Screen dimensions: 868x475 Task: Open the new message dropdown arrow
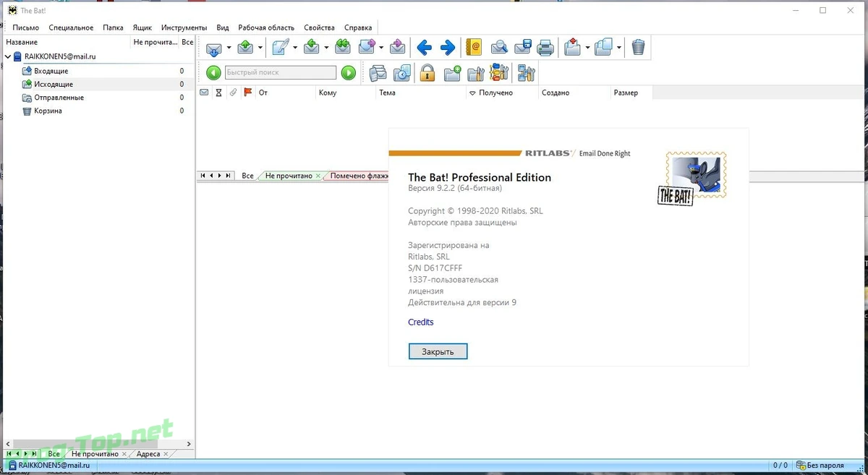click(295, 48)
